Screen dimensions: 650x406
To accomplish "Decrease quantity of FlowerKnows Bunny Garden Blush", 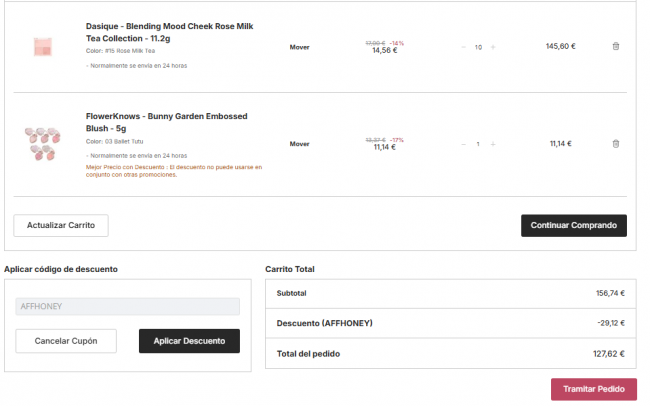I will point(463,144).
